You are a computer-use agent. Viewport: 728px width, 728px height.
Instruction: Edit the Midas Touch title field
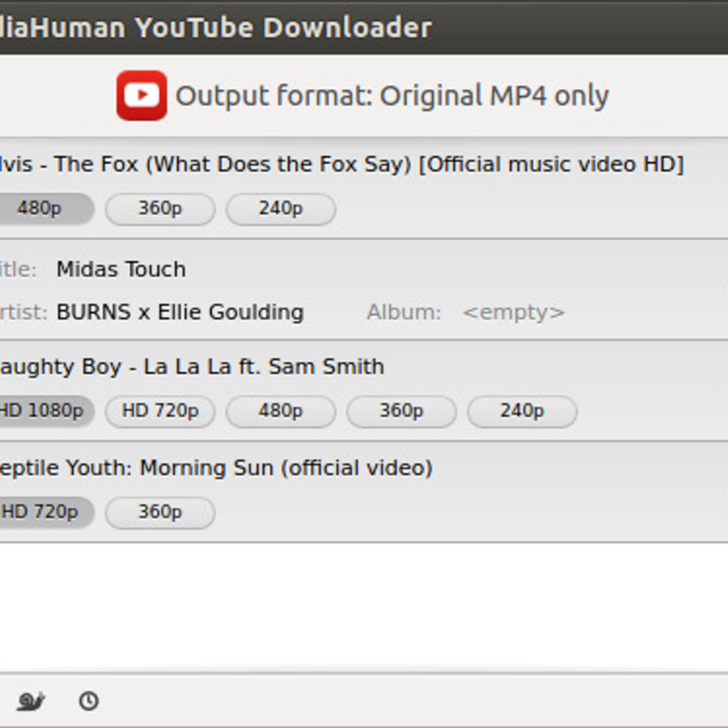pyautogui.click(x=121, y=269)
